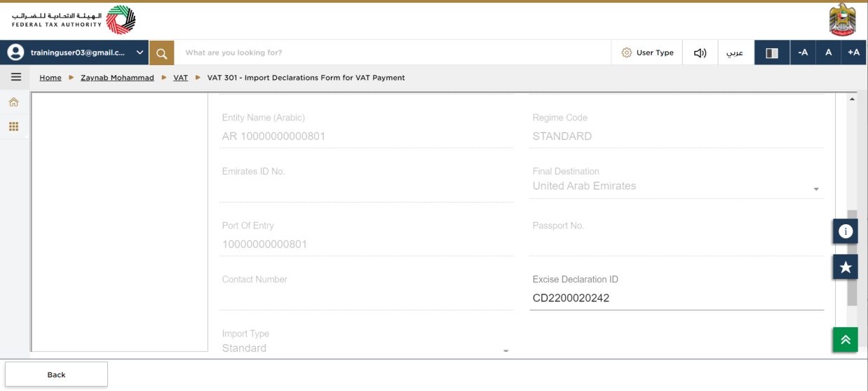Open the Final Destination dropdown
The height and width of the screenshot is (391, 868).
point(677,186)
